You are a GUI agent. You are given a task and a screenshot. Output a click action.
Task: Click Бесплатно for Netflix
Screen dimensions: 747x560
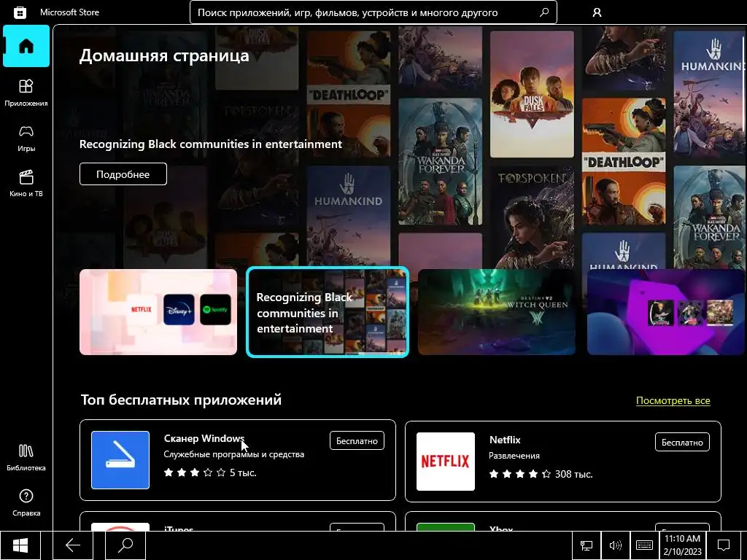click(x=682, y=443)
